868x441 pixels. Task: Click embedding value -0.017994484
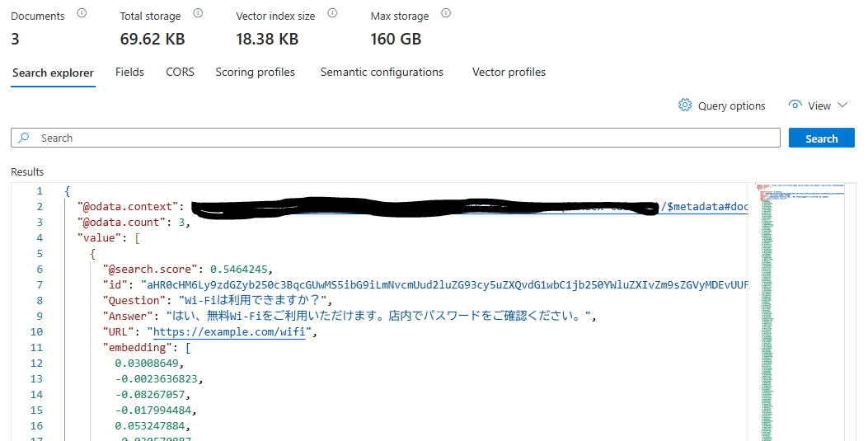(x=152, y=411)
